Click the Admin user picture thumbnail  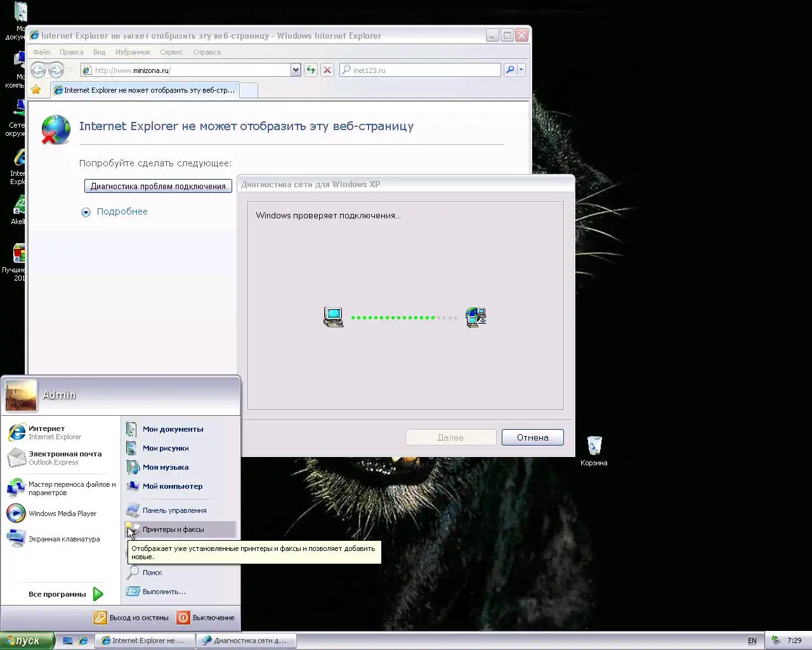tap(21, 395)
